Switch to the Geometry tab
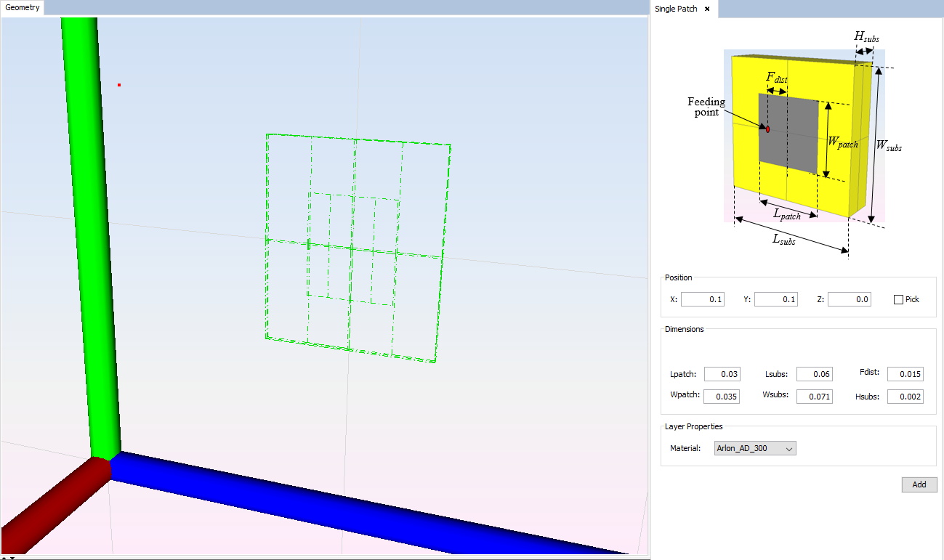This screenshot has height=560, width=944. click(23, 8)
